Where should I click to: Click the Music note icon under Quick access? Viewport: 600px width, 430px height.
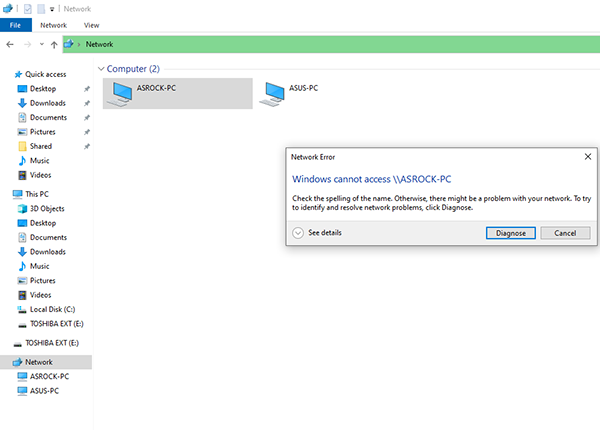pyautogui.click(x=22, y=161)
